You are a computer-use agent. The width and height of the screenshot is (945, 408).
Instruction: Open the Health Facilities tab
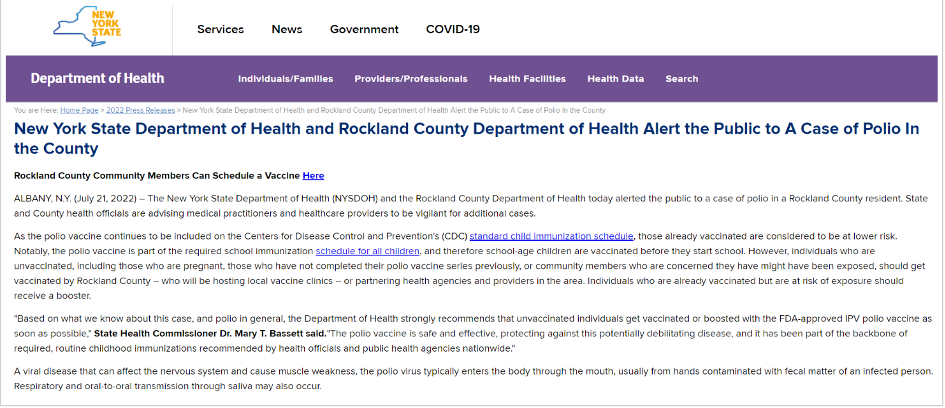click(527, 79)
